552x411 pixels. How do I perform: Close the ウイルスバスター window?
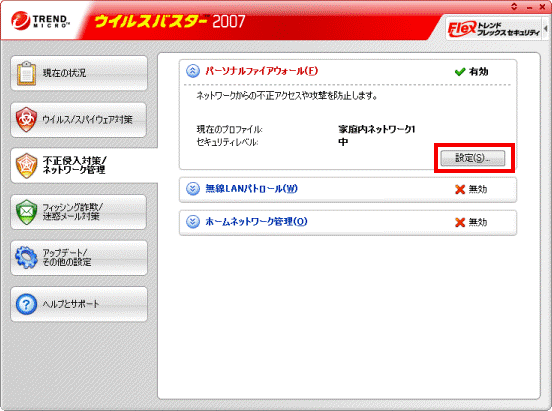tap(542, 7)
